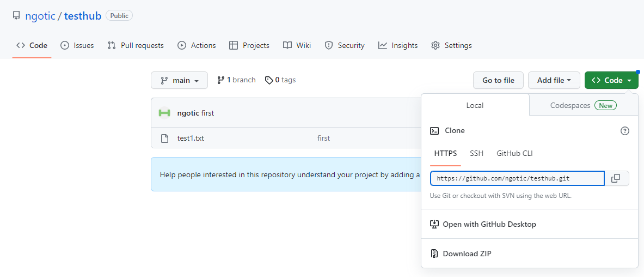
Task: Expand the main branch dropdown
Action: tap(179, 80)
